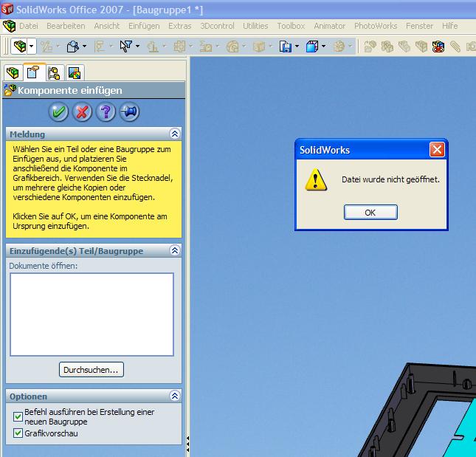The height and width of the screenshot is (457, 476).
Task: Open the Fenster menu
Action: point(419,26)
